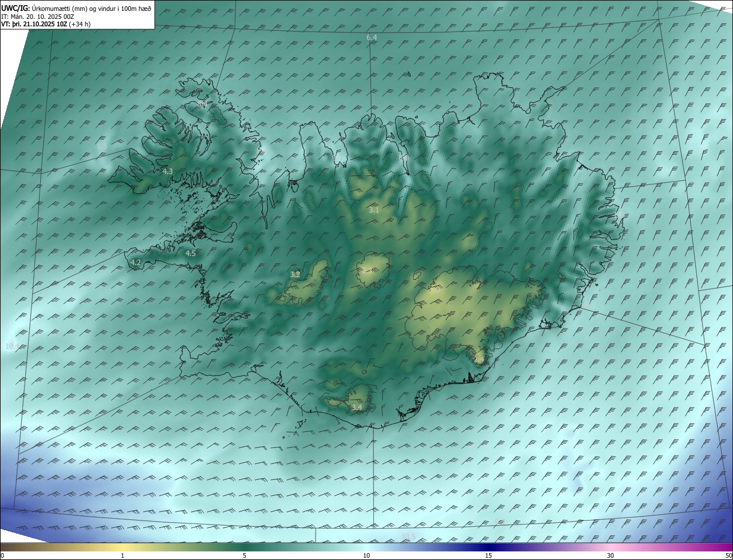Click the 3.2 value on the western glacier
The height and width of the screenshot is (560, 733).
[x=295, y=274]
